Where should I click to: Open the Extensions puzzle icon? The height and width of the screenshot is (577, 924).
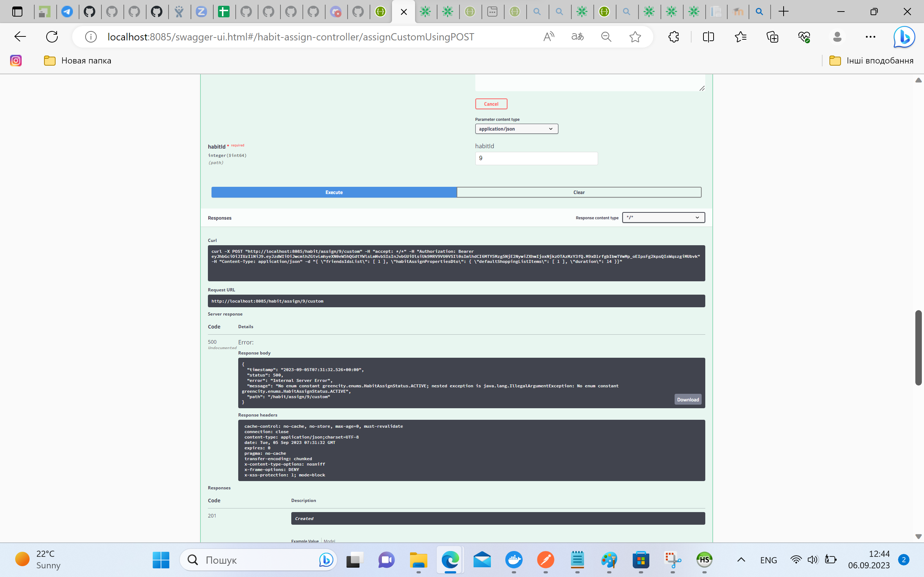tap(674, 37)
